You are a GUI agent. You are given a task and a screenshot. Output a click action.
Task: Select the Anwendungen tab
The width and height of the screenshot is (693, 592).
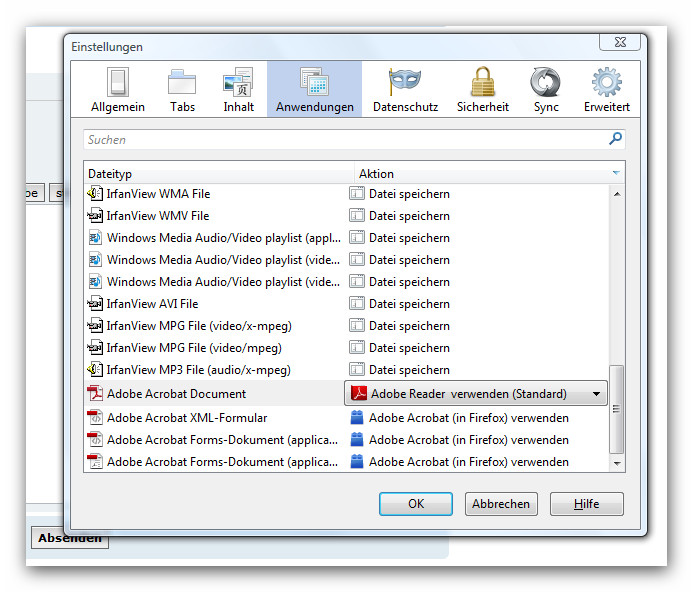pyautogui.click(x=314, y=90)
